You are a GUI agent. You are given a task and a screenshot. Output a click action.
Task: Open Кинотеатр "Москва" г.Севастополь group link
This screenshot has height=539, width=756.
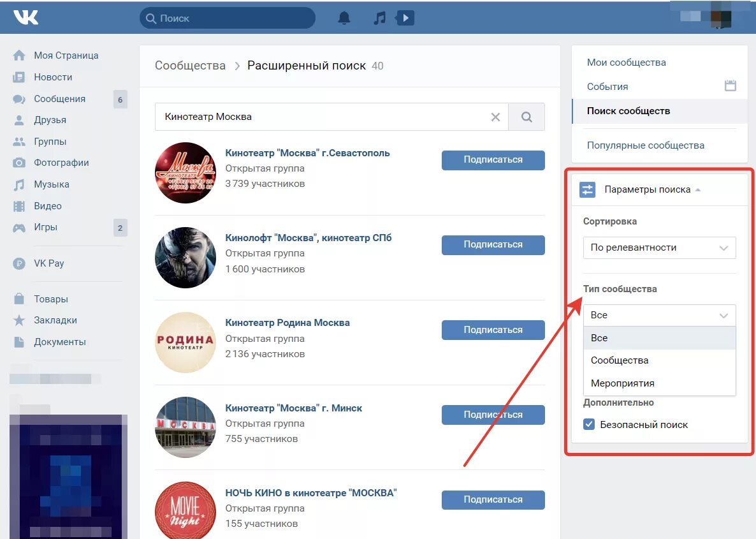[307, 153]
